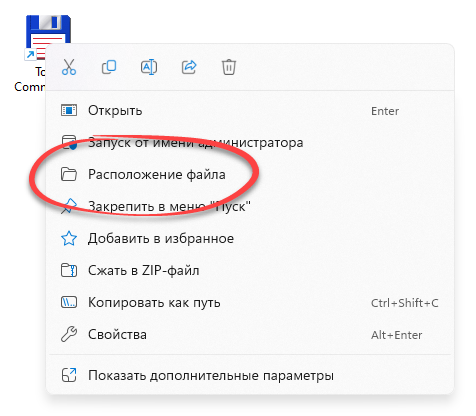Click the Share icon
The height and width of the screenshot is (416, 476).
click(189, 67)
